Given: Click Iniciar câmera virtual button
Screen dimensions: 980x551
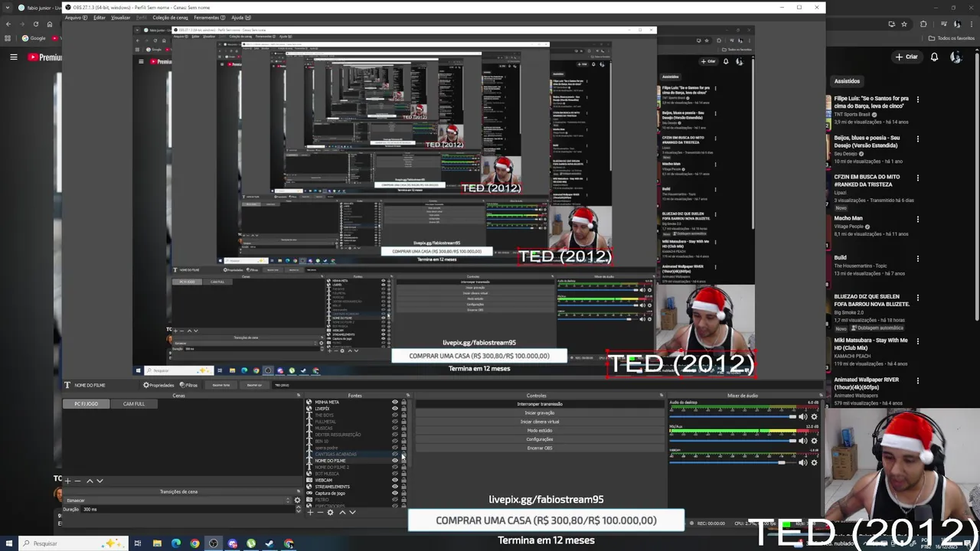Looking at the screenshot, I should (539, 422).
